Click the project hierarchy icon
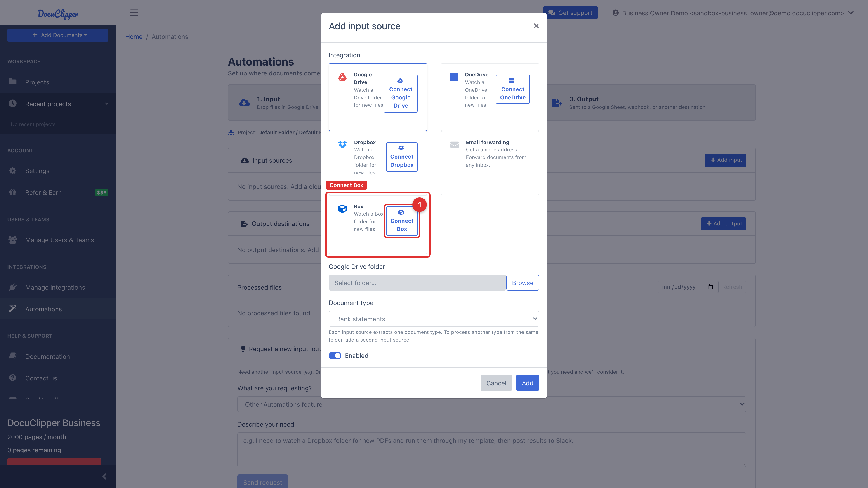Image resolution: width=868 pixels, height=488 pixels. point(231,133)
